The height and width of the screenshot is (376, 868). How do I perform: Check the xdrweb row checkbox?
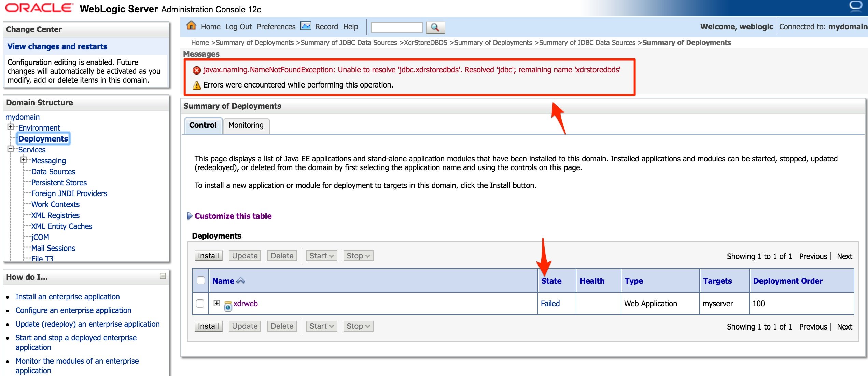[200, 304]
